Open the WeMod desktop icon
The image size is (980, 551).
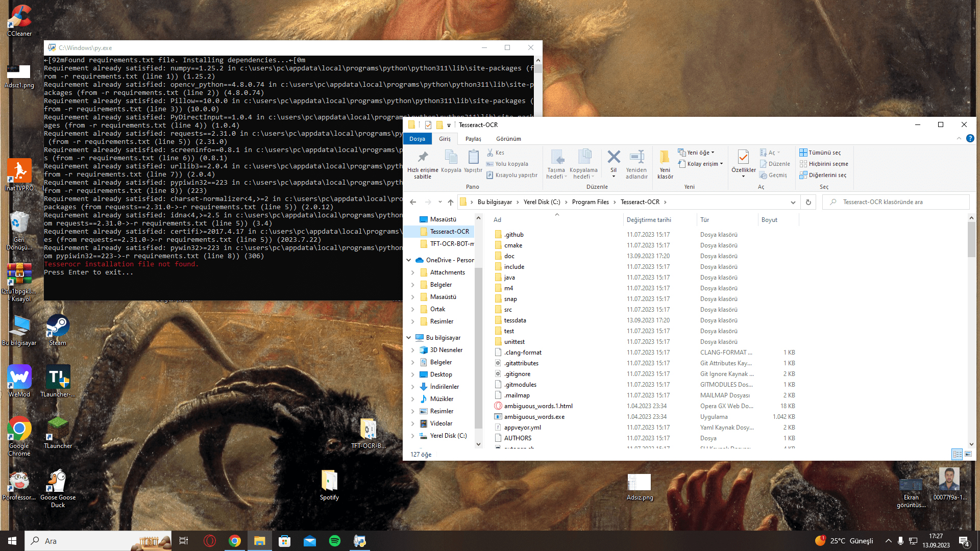click(x=19, y=381)
